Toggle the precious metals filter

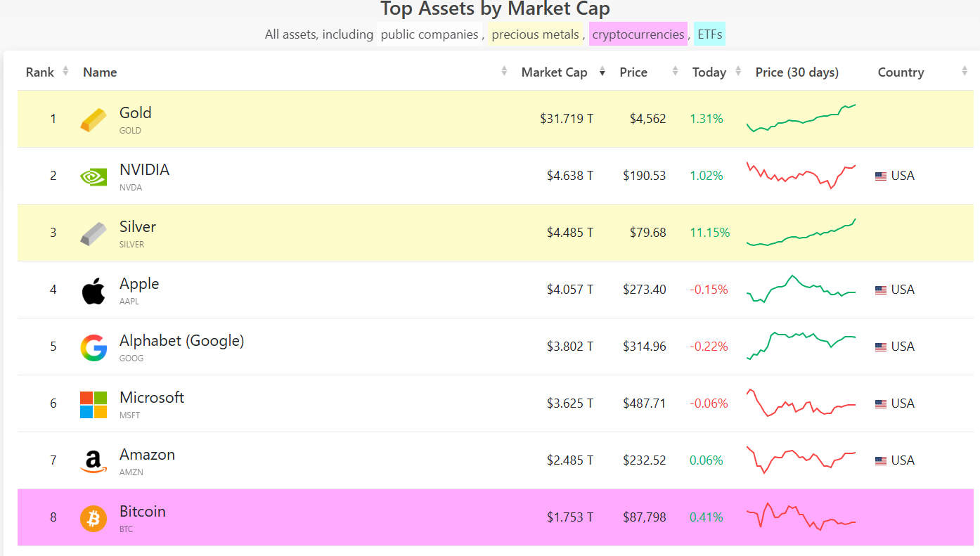coord(536,34)
